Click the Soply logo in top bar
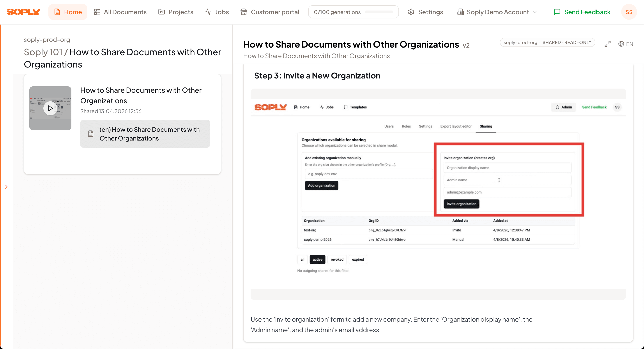Image resolution: width=644 pixels, height=349 pixels. [x=23, y=12]
